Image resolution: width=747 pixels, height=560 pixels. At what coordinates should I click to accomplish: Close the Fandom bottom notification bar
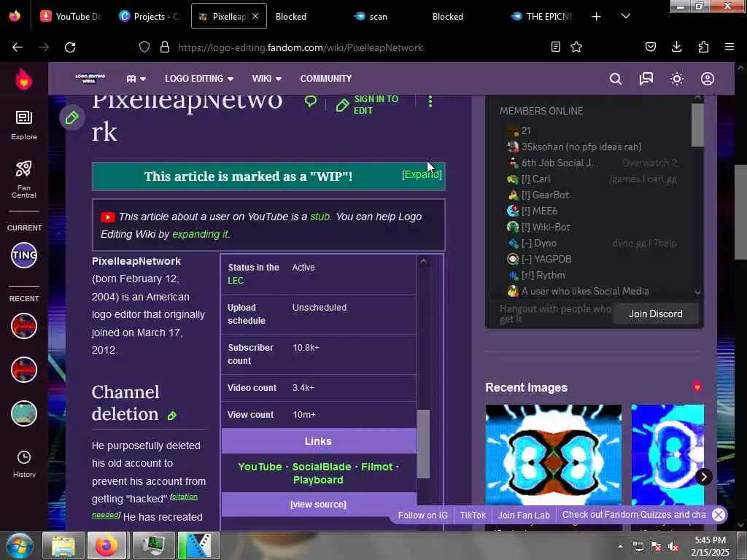[x=719, y=515]
